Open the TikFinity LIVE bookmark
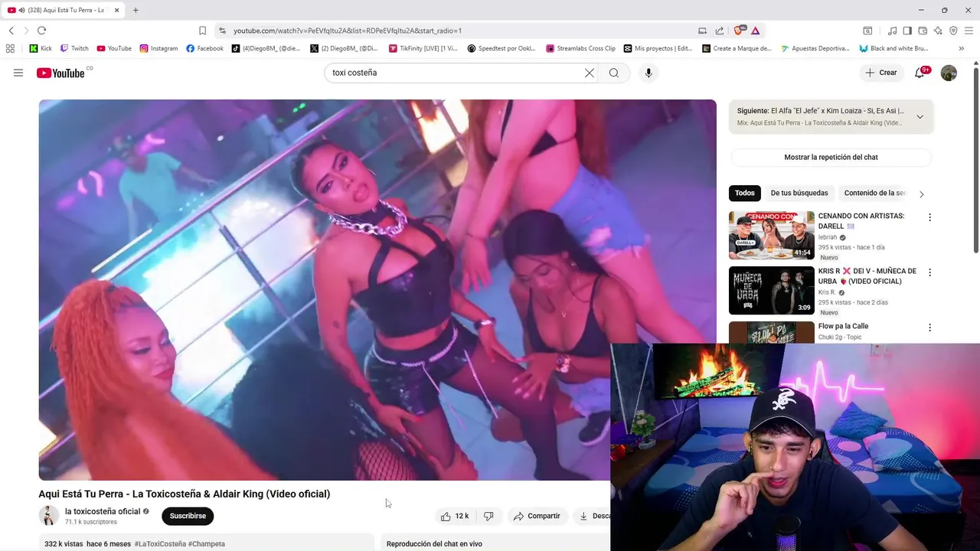Image resolution: width=980 pixels, height=551 pixels. click(x=423, y=48)
